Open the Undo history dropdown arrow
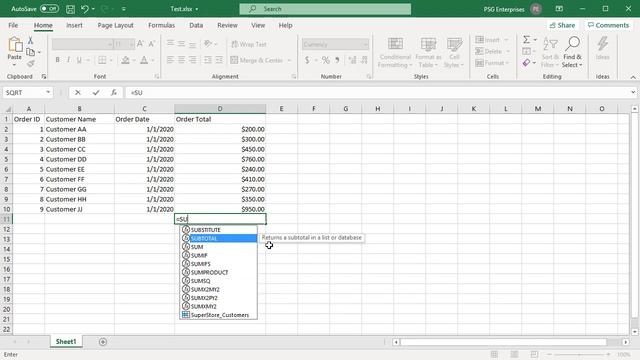The image size is (640, 360). tap(93, 9)
